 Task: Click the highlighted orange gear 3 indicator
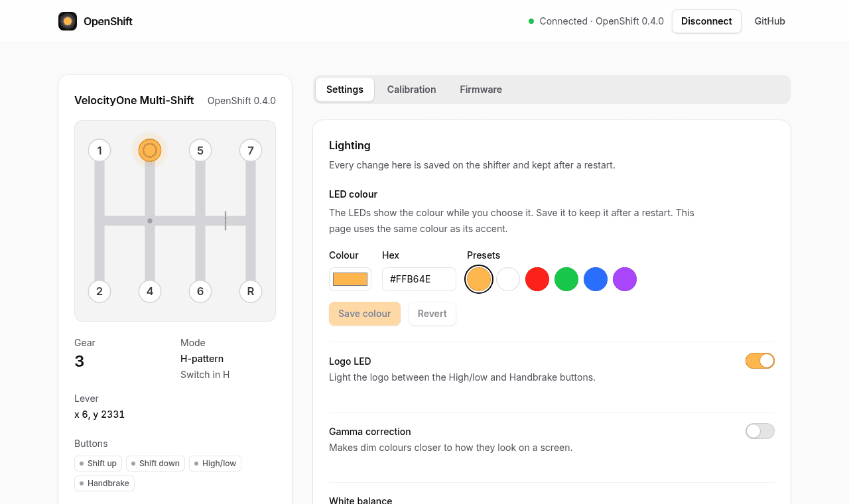(150, 151)
